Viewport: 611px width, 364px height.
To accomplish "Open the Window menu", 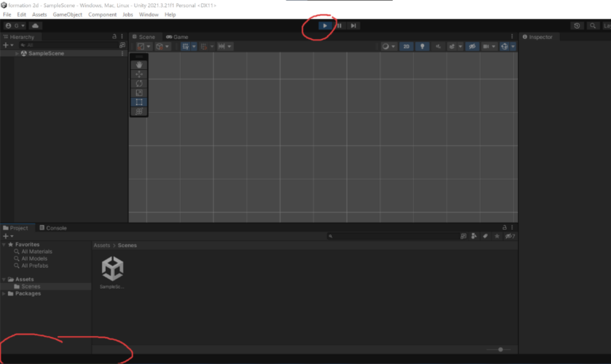I will 149,14.
